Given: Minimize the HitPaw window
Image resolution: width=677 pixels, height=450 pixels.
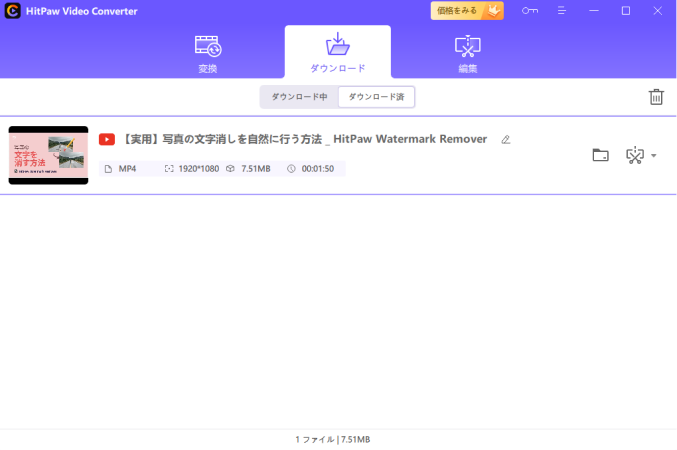Looking at the screenshot, I should [594, 11].
